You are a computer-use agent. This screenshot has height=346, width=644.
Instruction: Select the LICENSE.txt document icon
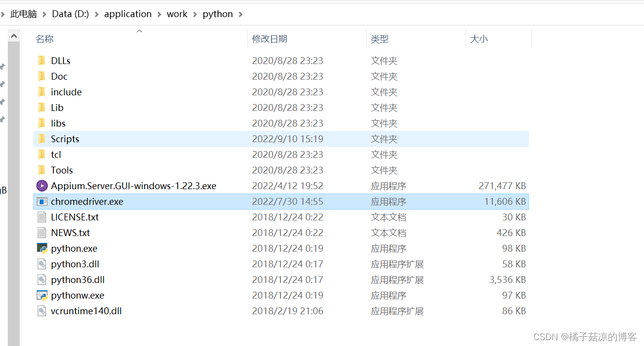point(42,217)
